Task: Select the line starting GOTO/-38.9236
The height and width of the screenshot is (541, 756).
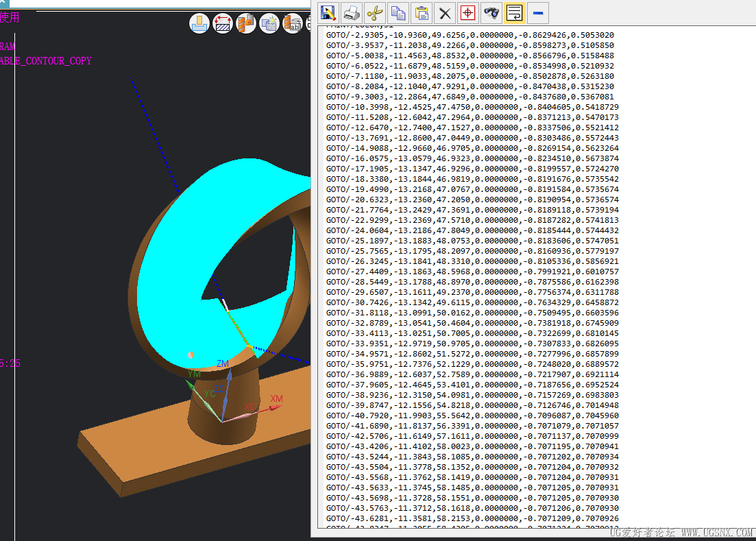Action: 472,396
